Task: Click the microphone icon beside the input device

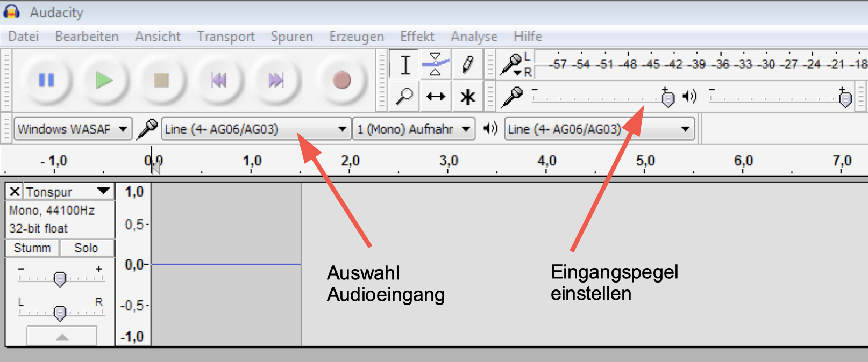Action: click(147, 129)
